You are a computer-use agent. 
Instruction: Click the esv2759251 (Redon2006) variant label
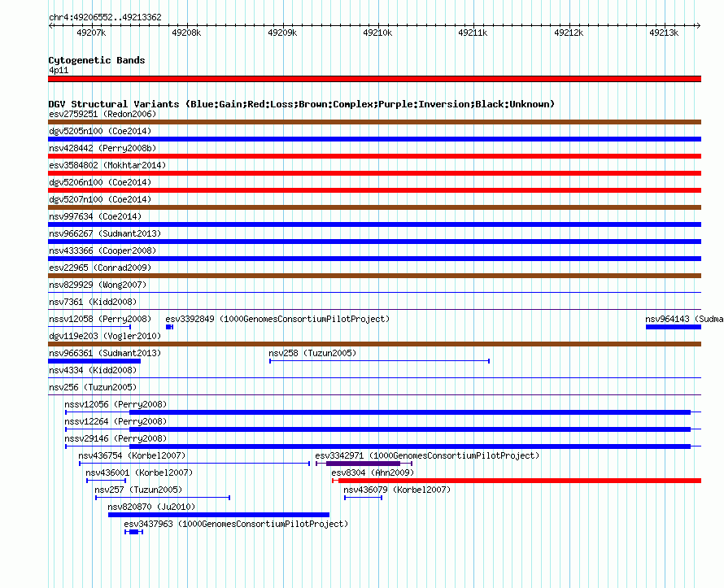(102, 114)
